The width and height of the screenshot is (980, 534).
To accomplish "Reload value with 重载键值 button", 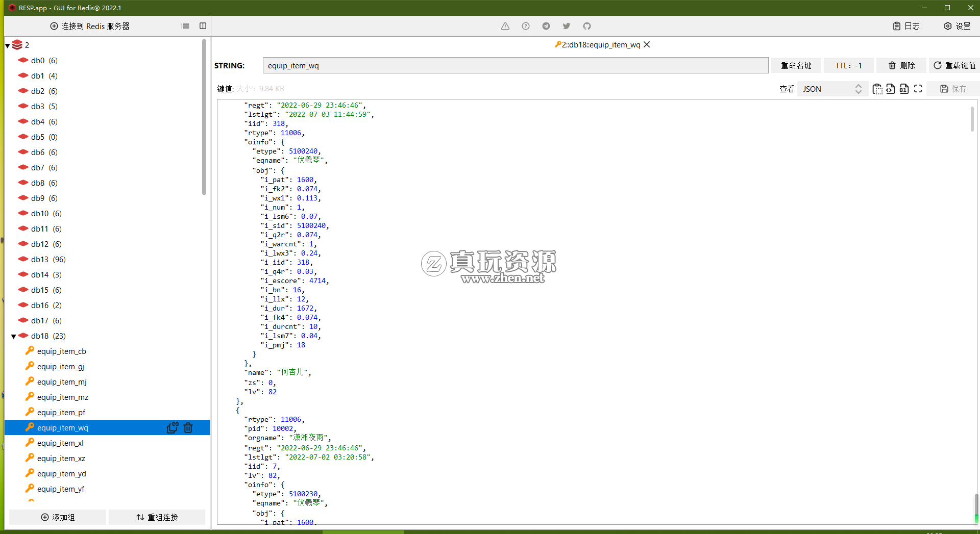I will click(x=954, y=65).
